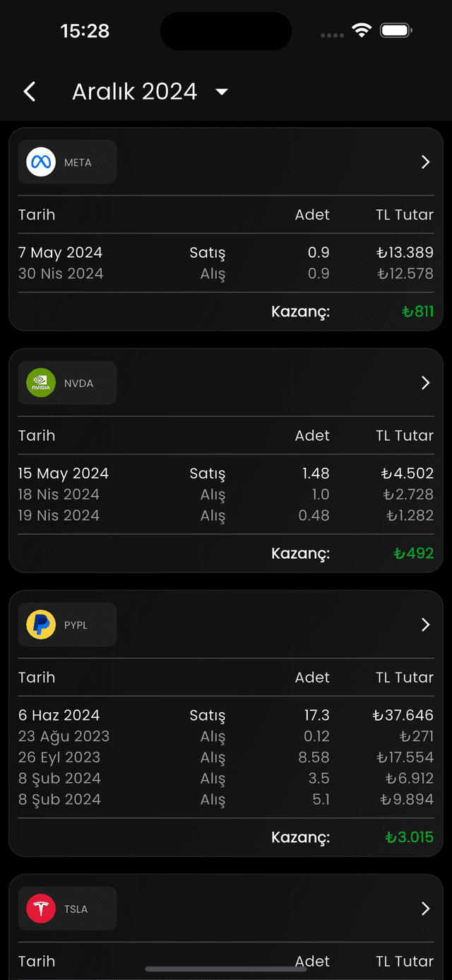The image size is (452, 980).
Task: Tap the battery status icon
Action: point(396,30)
